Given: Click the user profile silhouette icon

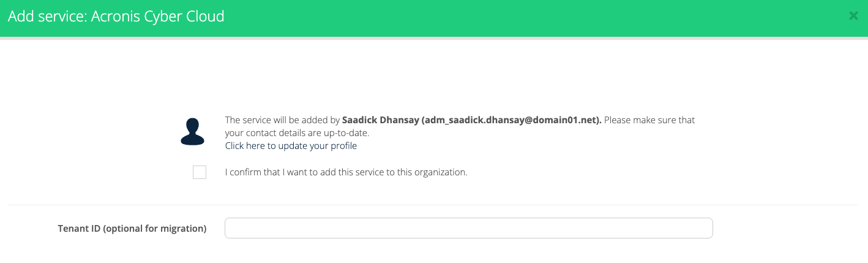Looking at the screenshot, I should [x=192, y=131].
